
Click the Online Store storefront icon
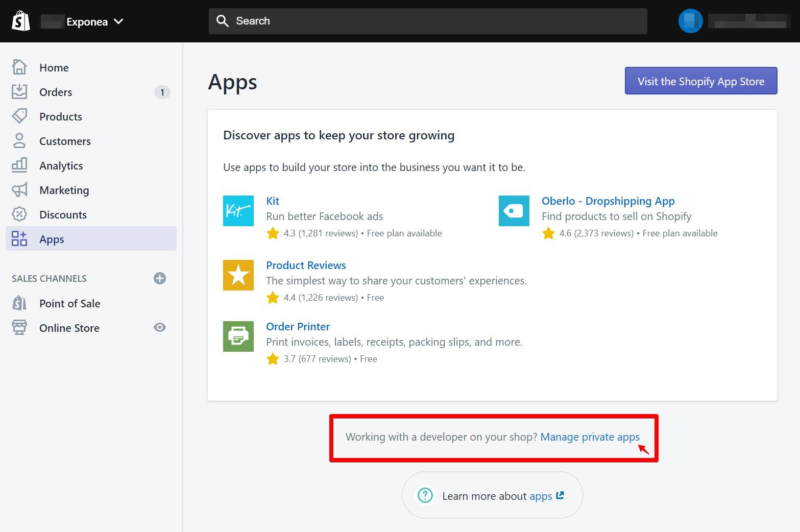(x=19, y=327)
